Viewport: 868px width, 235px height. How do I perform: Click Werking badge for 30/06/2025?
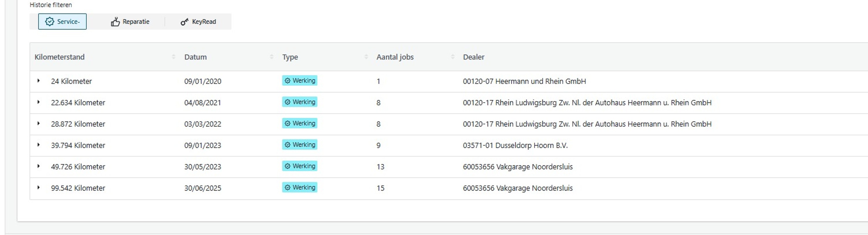click(x=300, y=187)
